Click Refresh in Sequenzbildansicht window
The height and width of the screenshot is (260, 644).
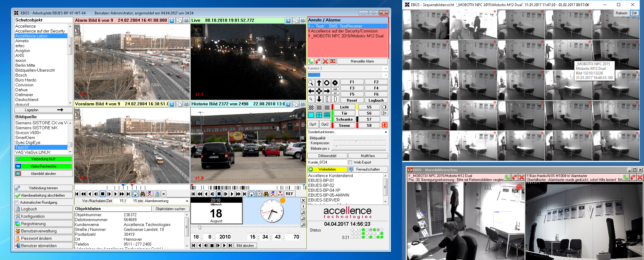622,13
